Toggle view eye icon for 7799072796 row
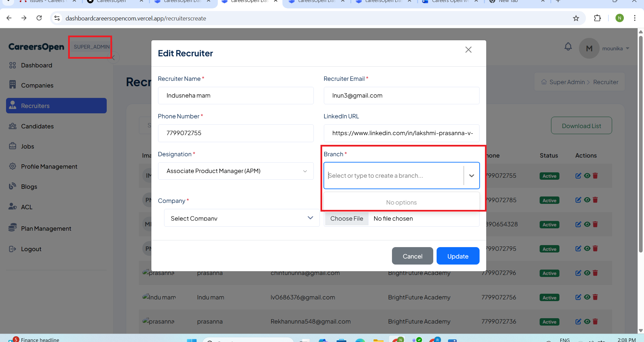The image size is (644, 342). click(587, 273)
